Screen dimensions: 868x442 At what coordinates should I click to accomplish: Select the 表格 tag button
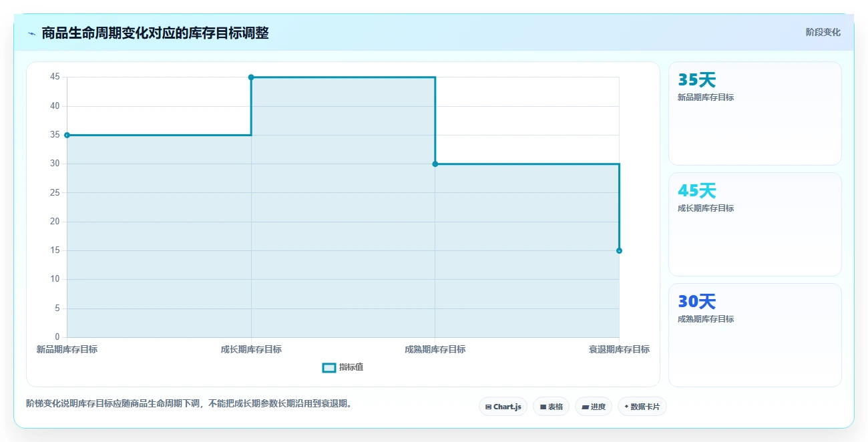click(x=551, y=407)
